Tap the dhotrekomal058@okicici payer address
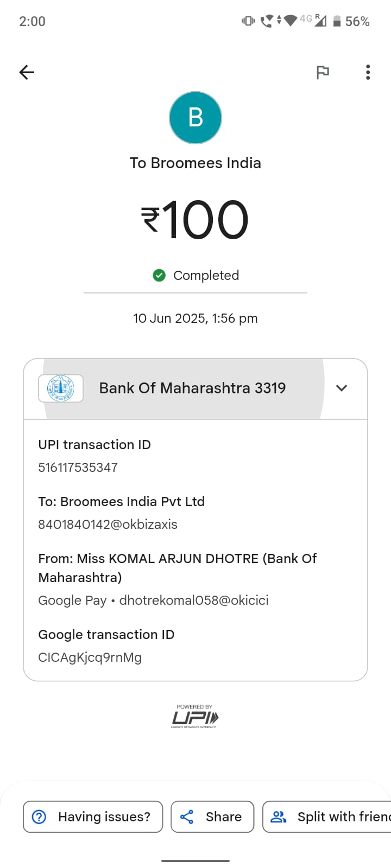The image size is (391, 868). click(x=194, y=601)
